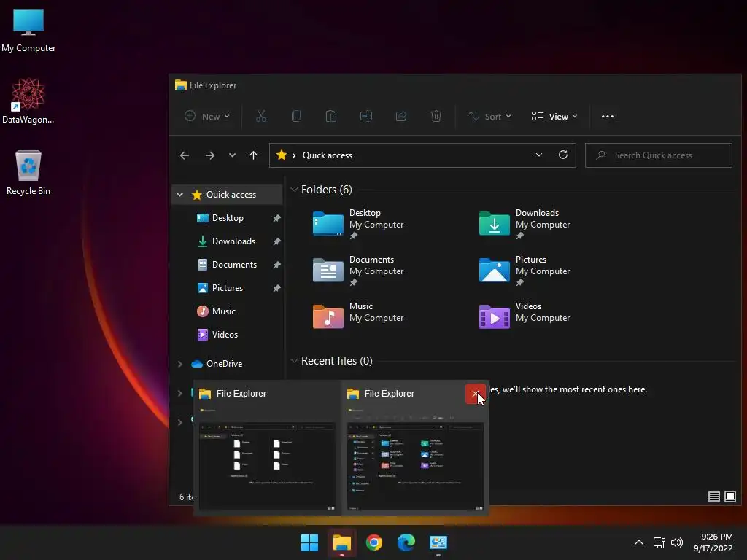The width and height of the screenshot is (747, 560).
Task: Select Music in navigation pane
Action: (x=223, y=311)
